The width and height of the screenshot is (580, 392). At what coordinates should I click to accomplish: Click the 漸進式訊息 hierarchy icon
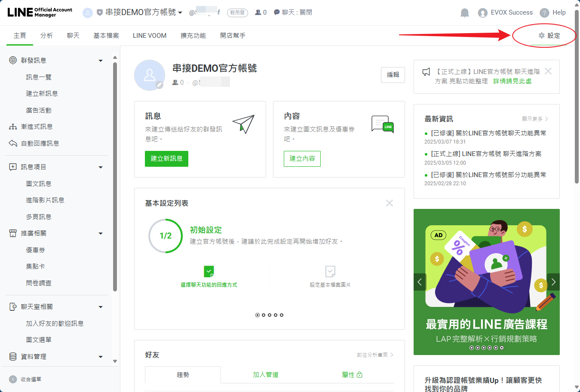click(13, 127)
